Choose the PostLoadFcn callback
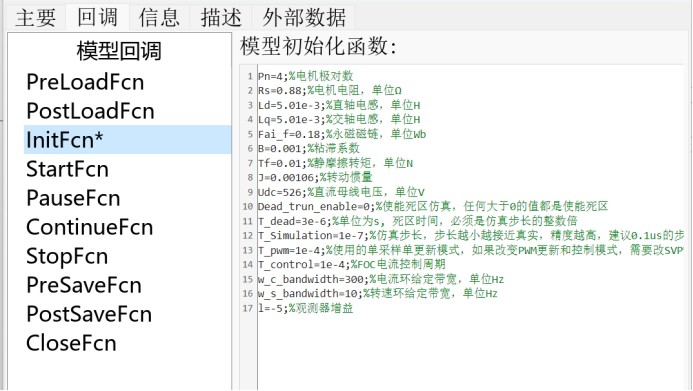The image size is (693, 391). pos(90,111)
